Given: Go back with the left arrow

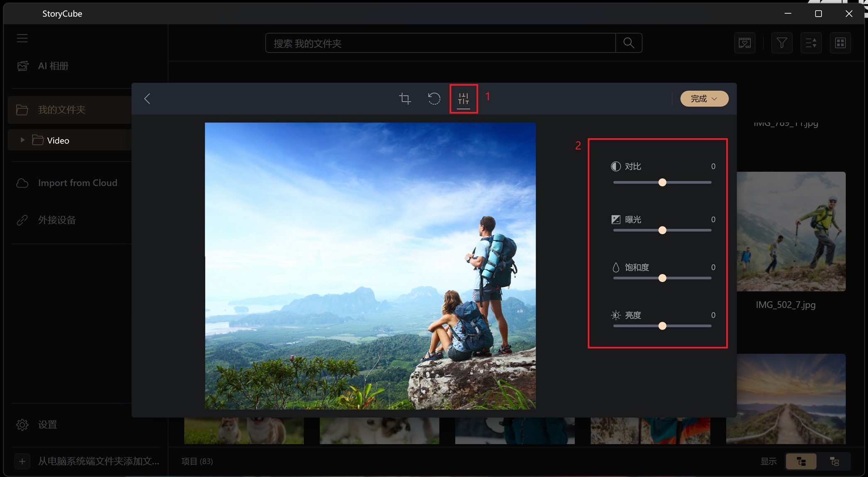Looking at the screenshot, I should (x=147, y=98).
